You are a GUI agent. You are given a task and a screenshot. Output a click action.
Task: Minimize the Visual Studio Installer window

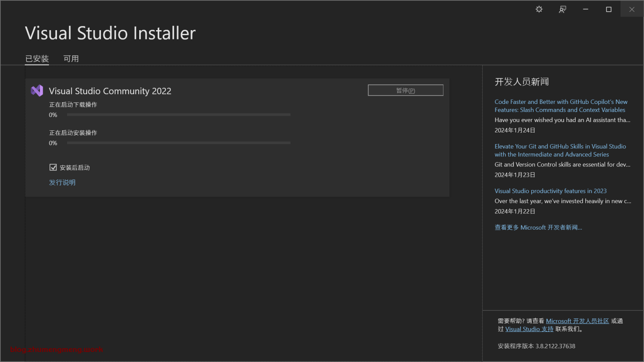(585, 9)
